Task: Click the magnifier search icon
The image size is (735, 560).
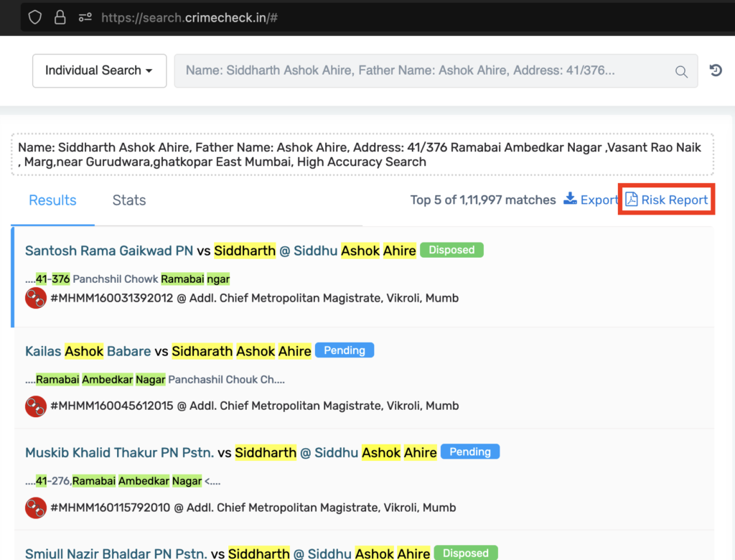Action: coord(681,71)
